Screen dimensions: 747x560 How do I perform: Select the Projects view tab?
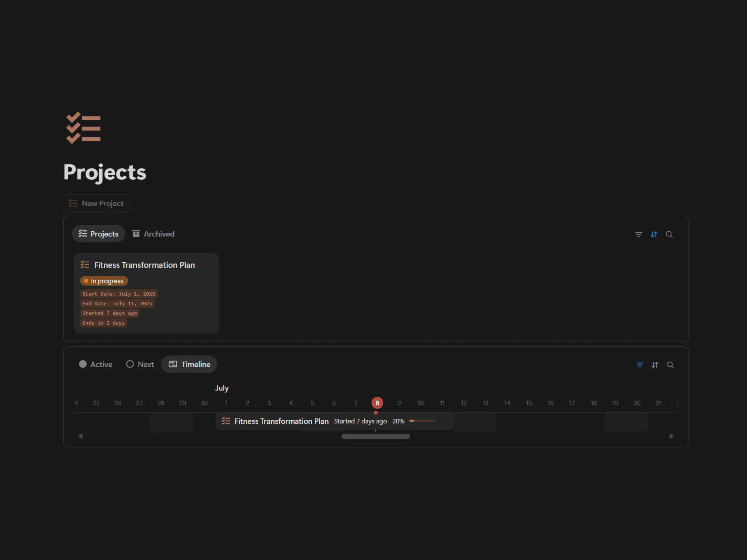[x=98, y=234]
